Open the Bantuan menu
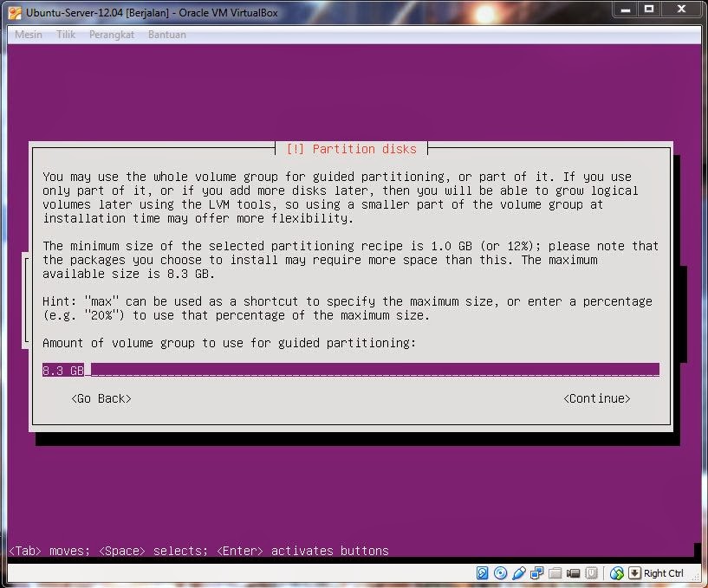Viewport: 708px width, 588px height. [167, 35]
